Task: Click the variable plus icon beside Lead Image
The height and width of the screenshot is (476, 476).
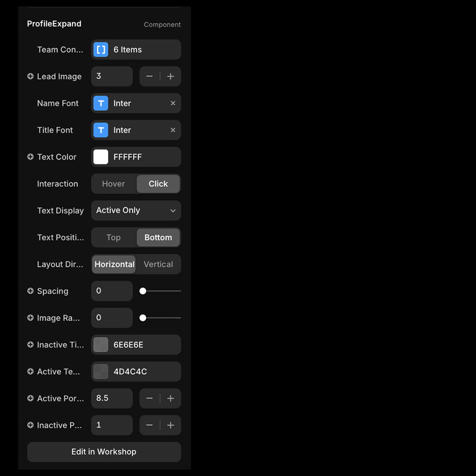Action: pyautogui.click(x=30, y=76)
